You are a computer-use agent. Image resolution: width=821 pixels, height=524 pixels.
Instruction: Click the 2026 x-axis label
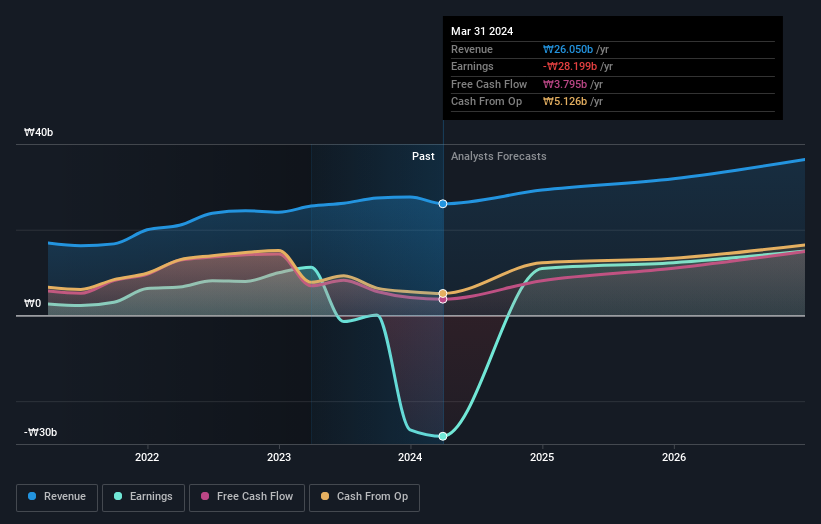click(x=674, y=457)
